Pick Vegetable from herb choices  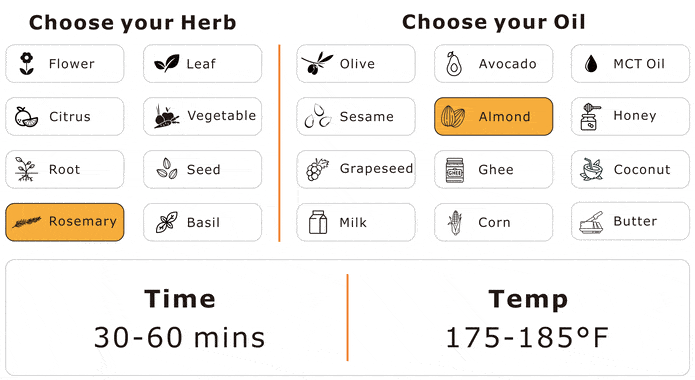(203, 116)
